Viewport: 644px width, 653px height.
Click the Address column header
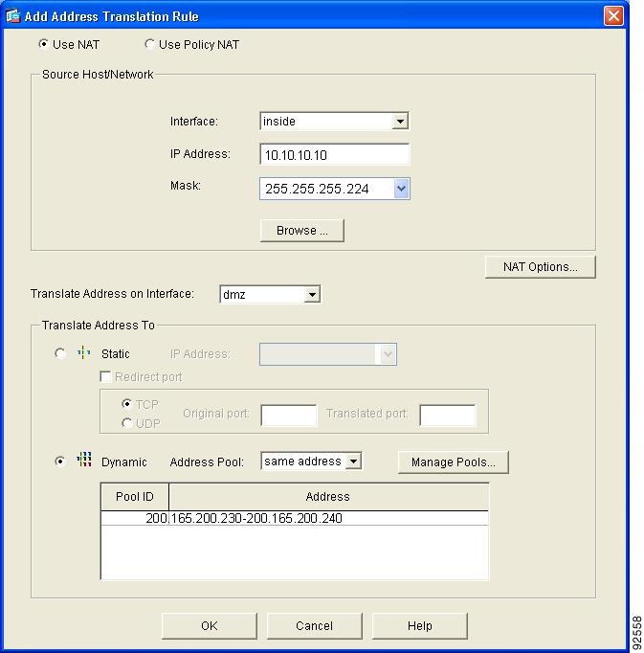(x=328, y=496)
